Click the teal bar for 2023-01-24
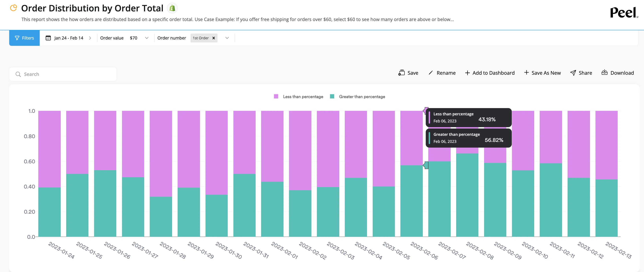 click(50, 212)
